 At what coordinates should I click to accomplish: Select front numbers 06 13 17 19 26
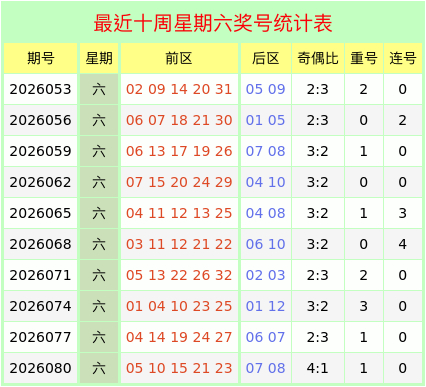point(179,151)
